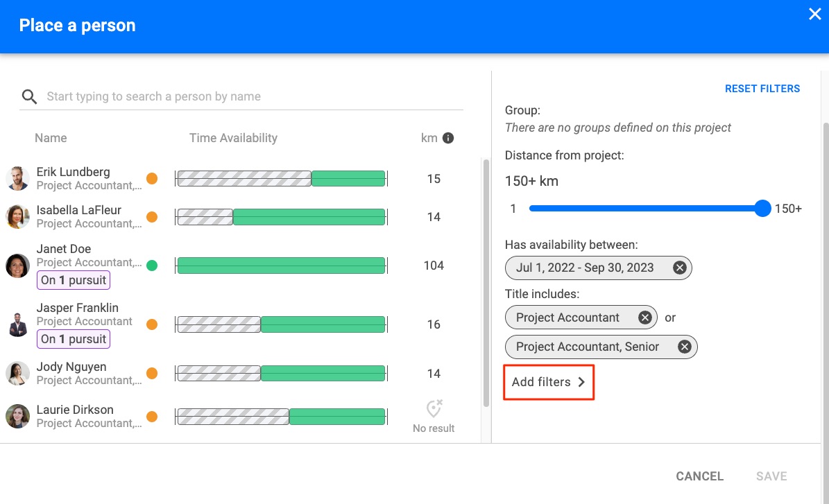Click Isabella LaFleur's orange availability dot
The height and width of the screenshot is (504, 829).
[x=152, y=216]
